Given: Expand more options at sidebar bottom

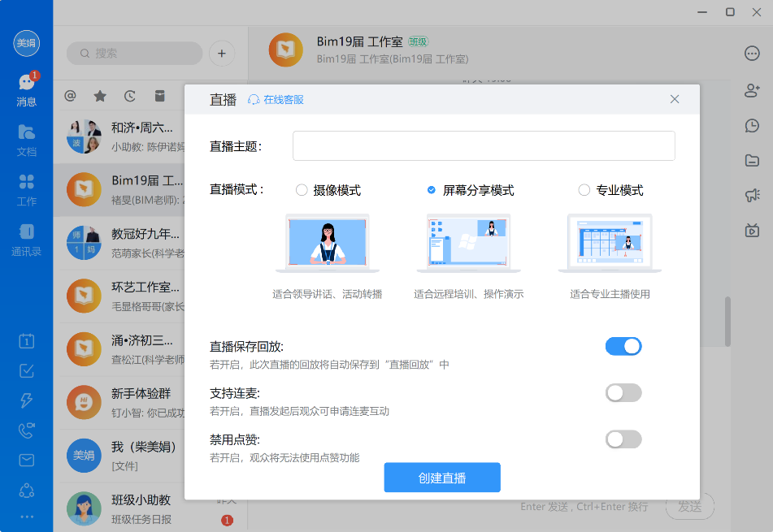Looking at the screenshot, I should click(26, 517).
